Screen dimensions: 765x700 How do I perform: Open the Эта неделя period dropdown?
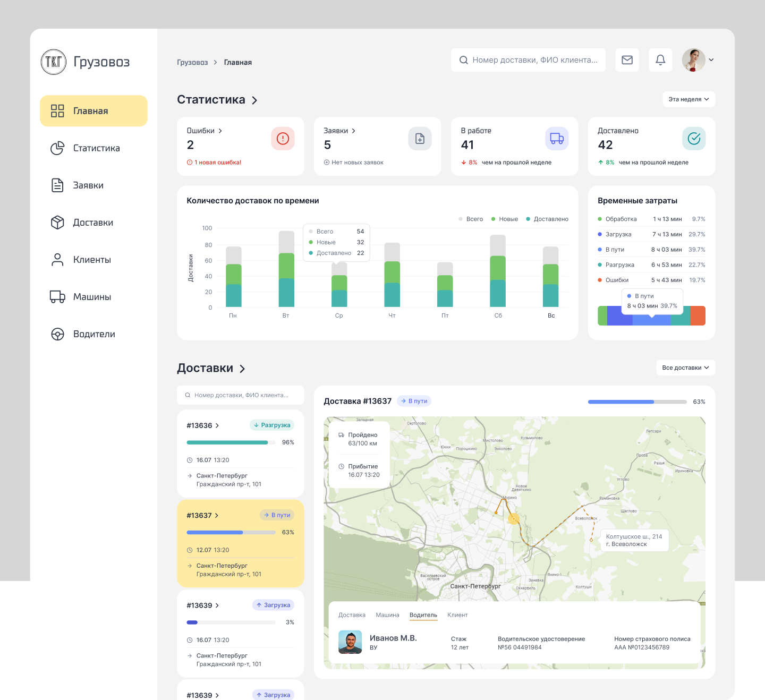tap(688, 99)
